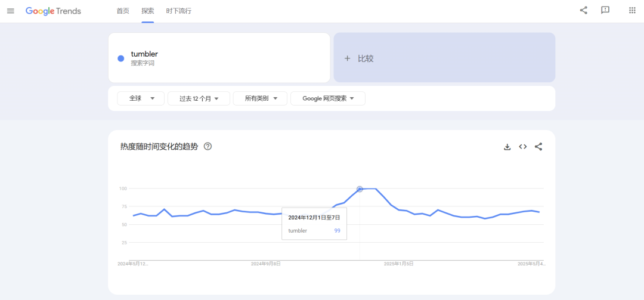644x300 pixels.
Task: Share this Trends page from header
Action: coord(583,11)
